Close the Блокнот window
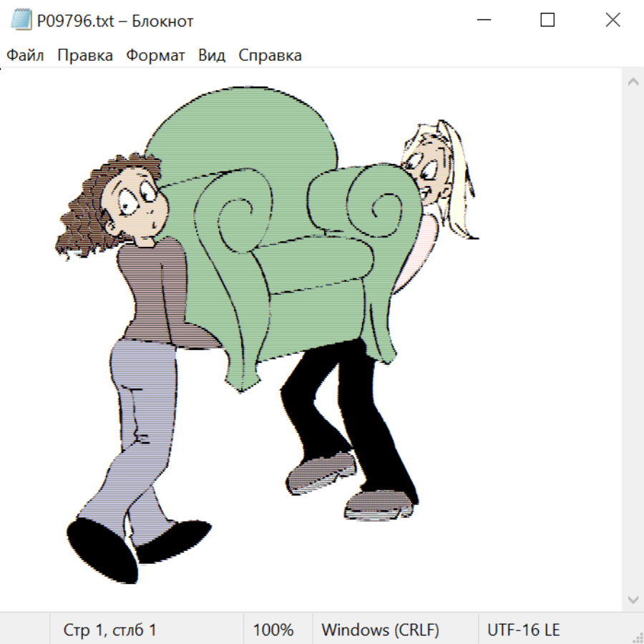Screen dimensions: 644x644 coord(613,21)
